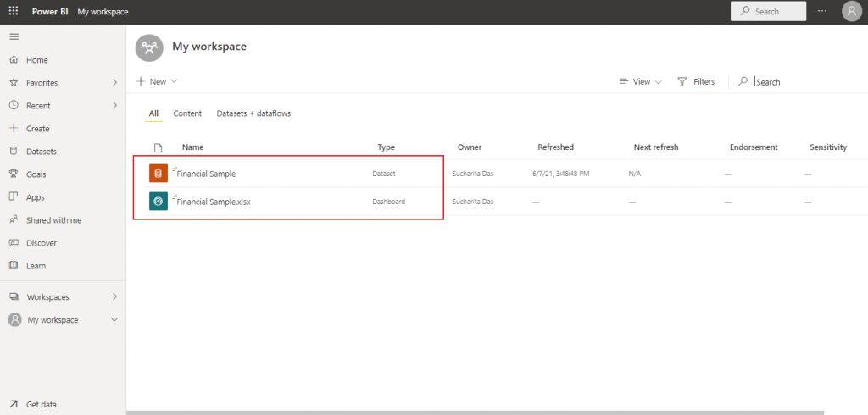
Task: Open the app launcher waffle icon
Action: 14,11
